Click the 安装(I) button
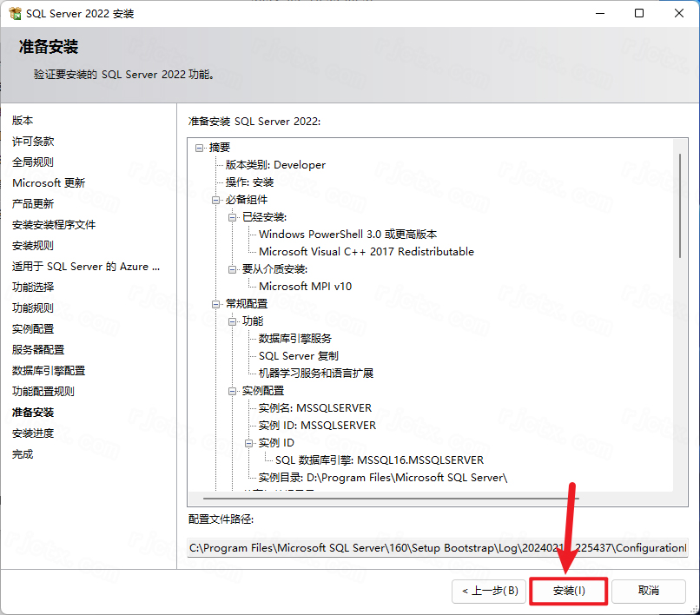The height and width of the screenshot is (615, 700). tap(568, 591)
